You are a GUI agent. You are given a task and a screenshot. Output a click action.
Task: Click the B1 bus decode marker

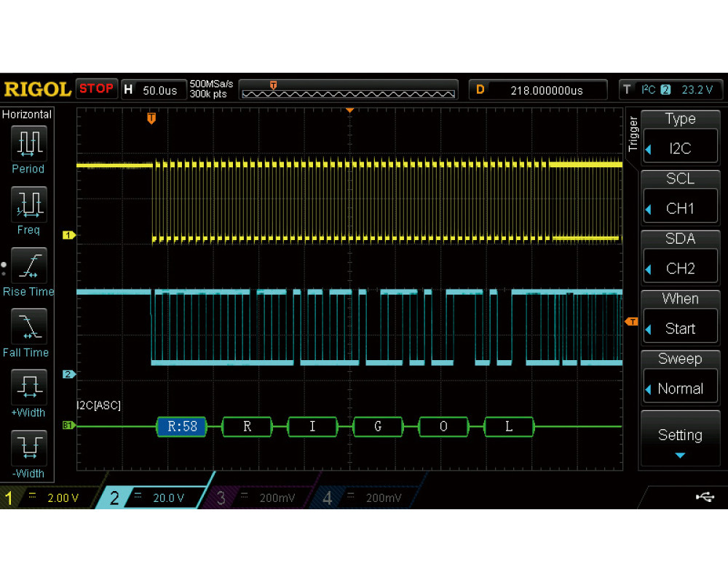(68, 425)
